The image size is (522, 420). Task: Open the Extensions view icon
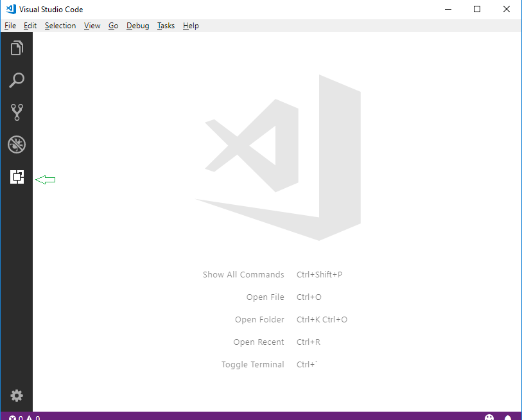pyautogui.click(x=17, y=177)
